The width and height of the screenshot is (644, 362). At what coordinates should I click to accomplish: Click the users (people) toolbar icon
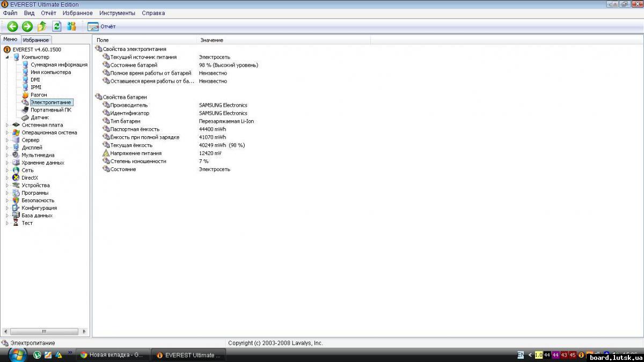click(71, 26)
